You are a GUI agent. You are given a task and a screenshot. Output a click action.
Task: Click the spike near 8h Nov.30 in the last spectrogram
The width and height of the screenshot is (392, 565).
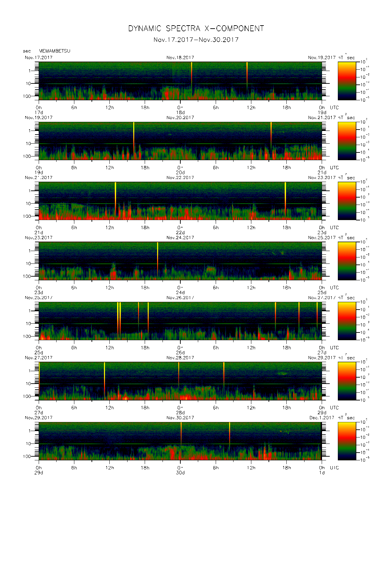pyautogui.click(x=229, y=436)
